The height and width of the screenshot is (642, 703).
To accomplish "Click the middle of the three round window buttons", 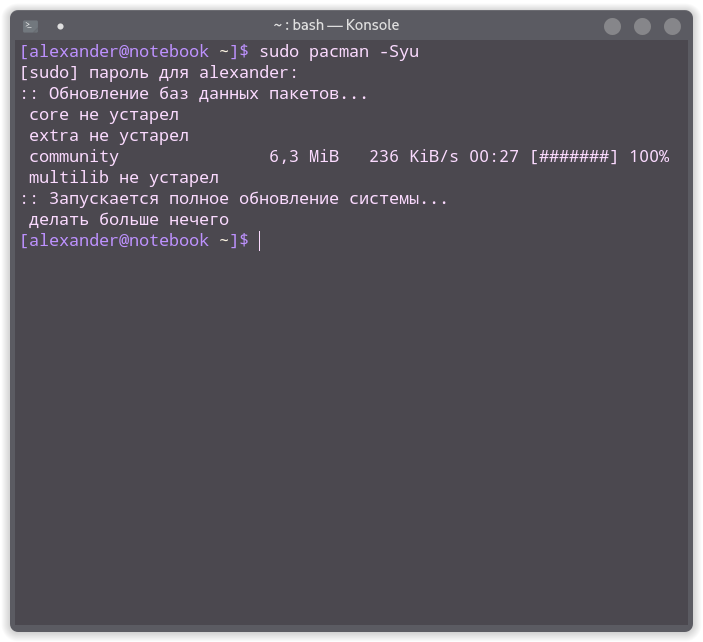I will coord(642,26).
